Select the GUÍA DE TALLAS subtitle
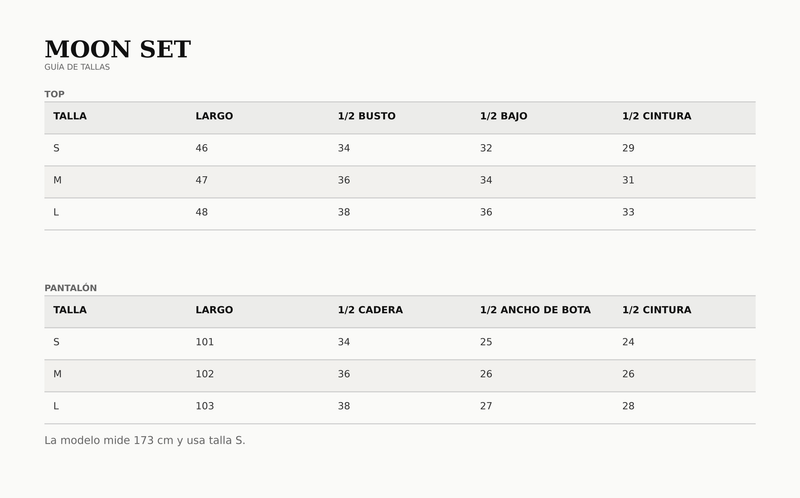 77,67
